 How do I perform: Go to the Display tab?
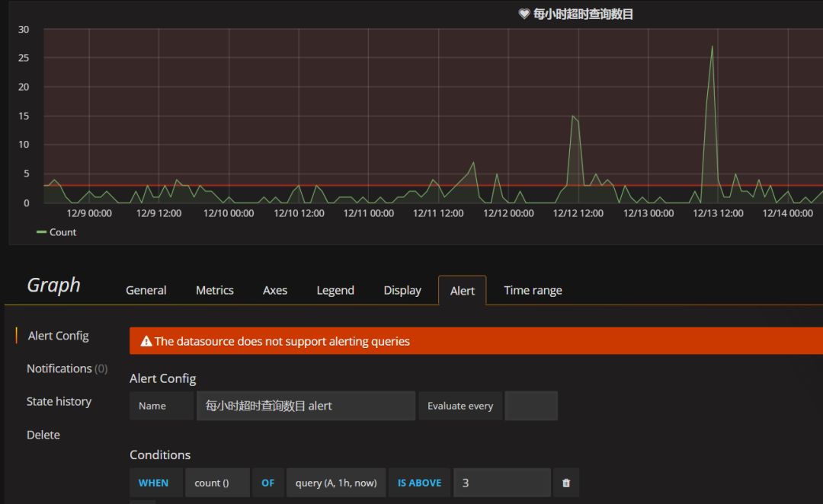[x=402, y=290]
